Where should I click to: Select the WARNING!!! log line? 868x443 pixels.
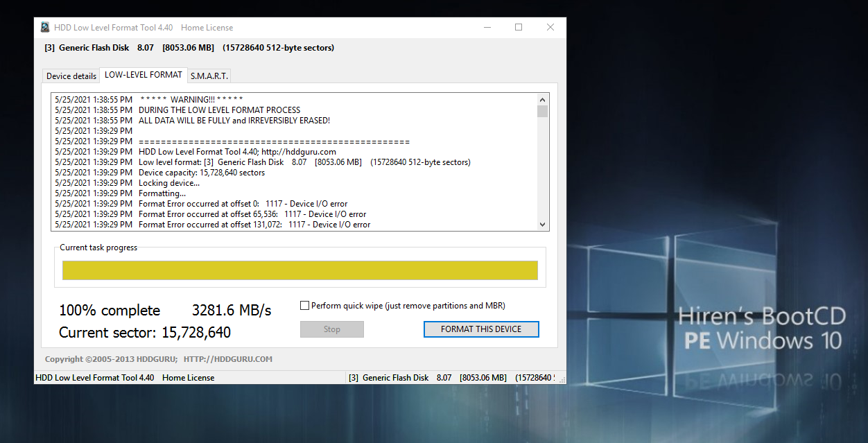pos(149,100)
